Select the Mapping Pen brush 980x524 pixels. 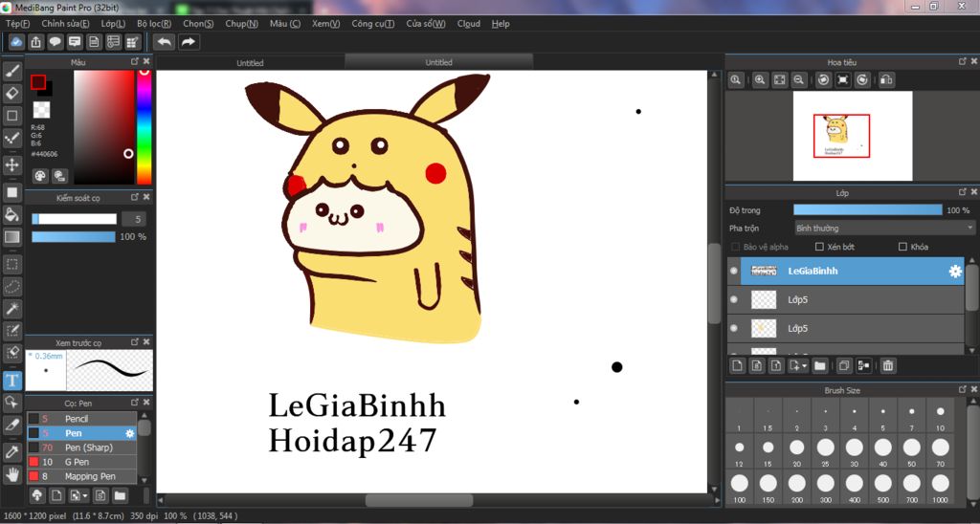click(82, 476)
